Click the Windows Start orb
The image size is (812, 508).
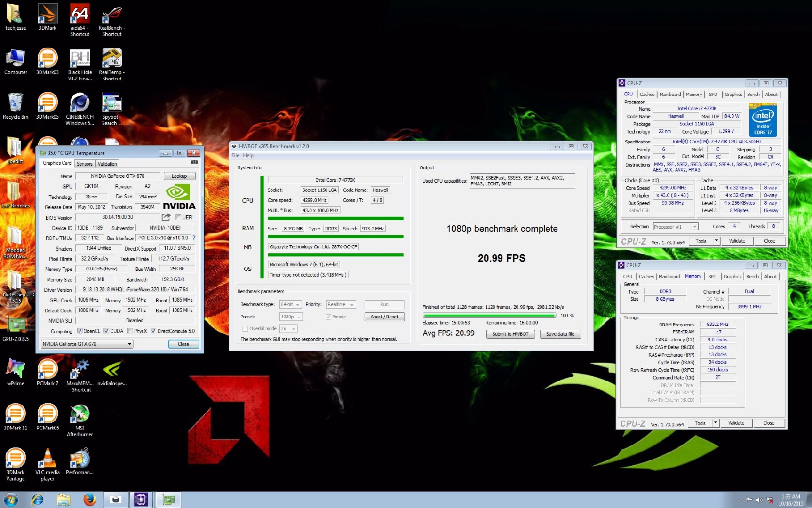click(10, 500)
